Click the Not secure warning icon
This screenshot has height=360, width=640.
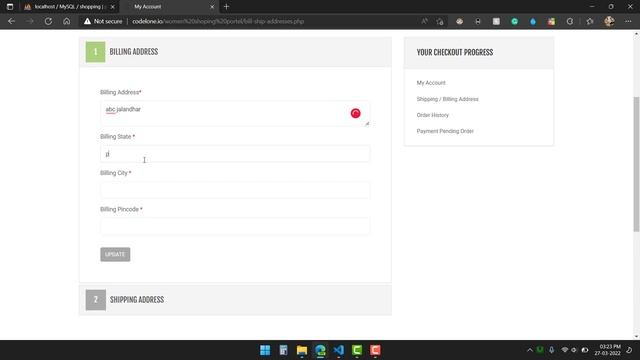coord(87,21)
